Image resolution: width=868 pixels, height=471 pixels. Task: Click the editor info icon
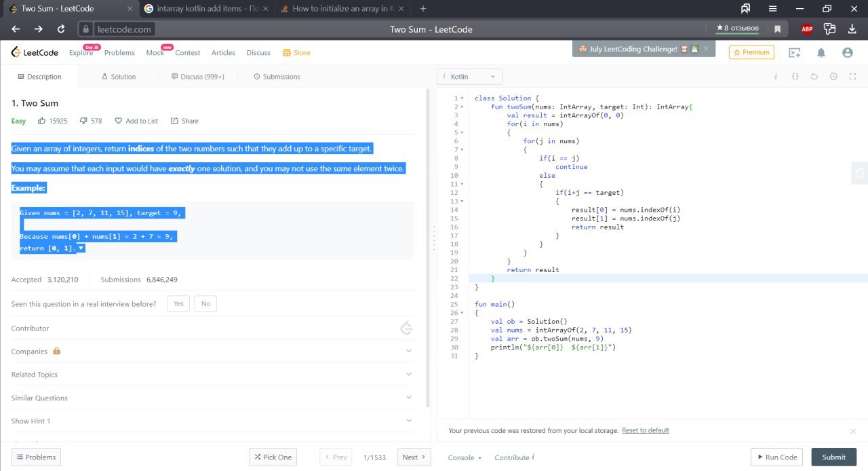tap(776, 77)
